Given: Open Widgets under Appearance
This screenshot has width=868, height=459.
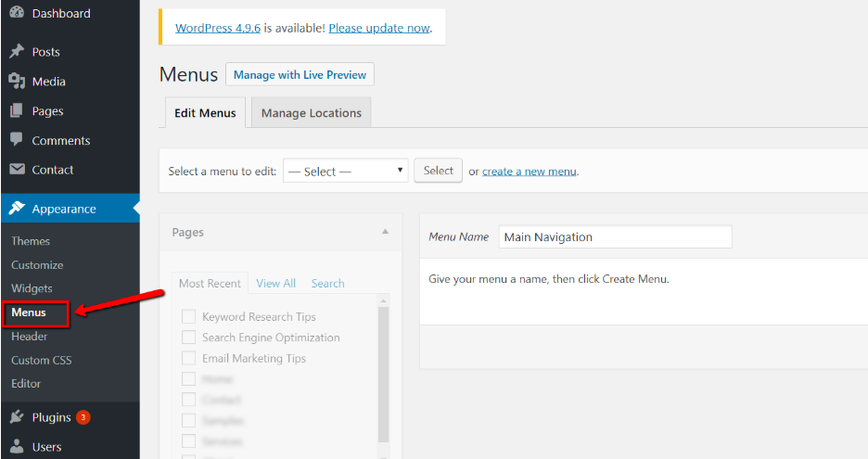Looking at the screenshot, I should (32, 288).
